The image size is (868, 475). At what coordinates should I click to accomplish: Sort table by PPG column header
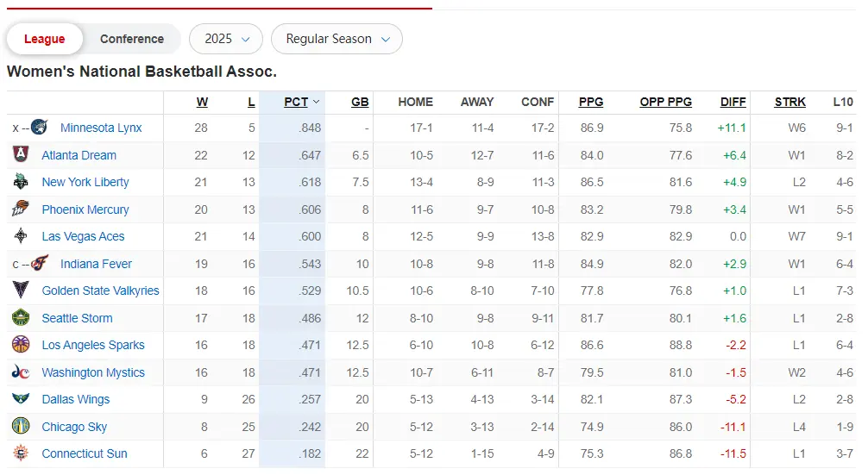[x=591, y=102]
